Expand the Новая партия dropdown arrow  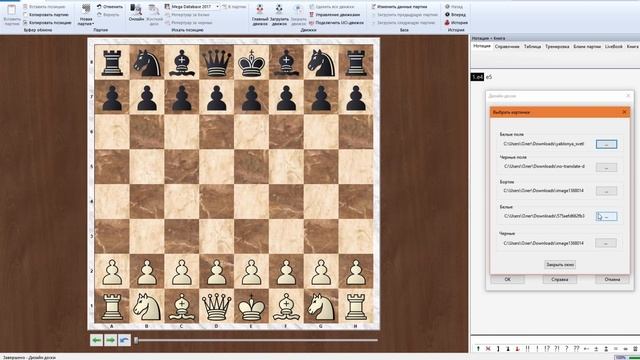click(93, 24)
